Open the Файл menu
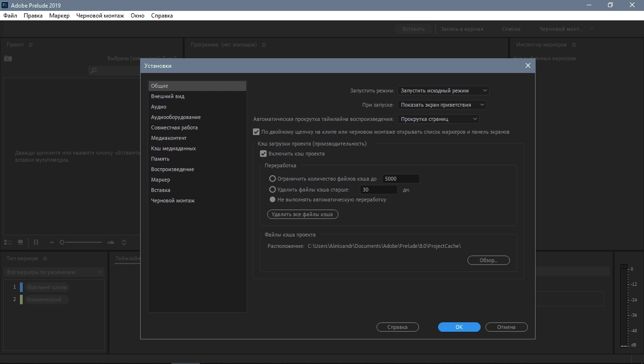 pos(10,16)
